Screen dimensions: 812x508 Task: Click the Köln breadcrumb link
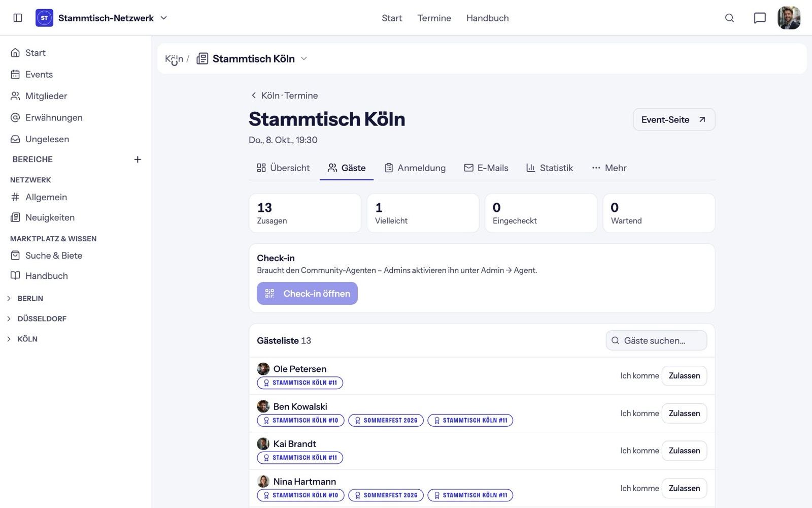tap(174, 58)
